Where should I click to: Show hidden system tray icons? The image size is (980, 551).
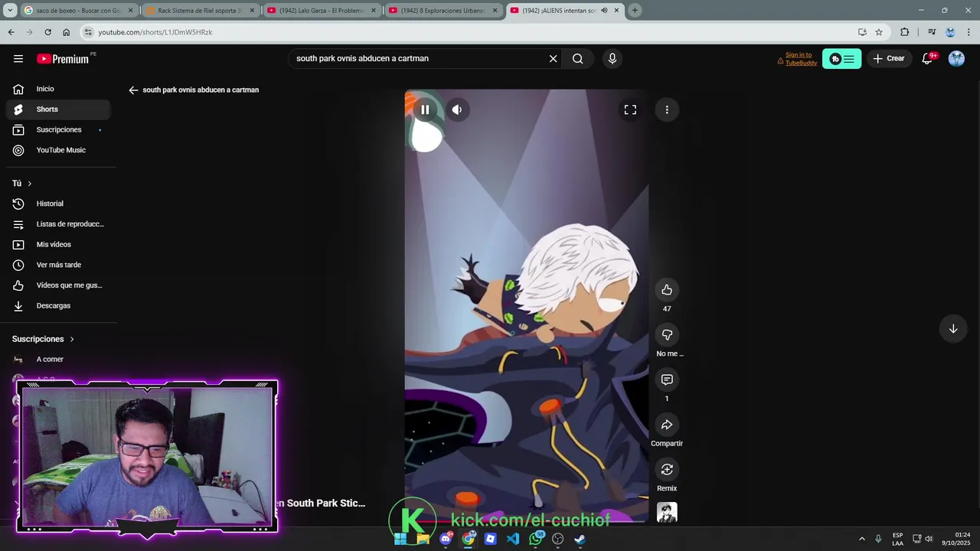click(x=862, y=539)
